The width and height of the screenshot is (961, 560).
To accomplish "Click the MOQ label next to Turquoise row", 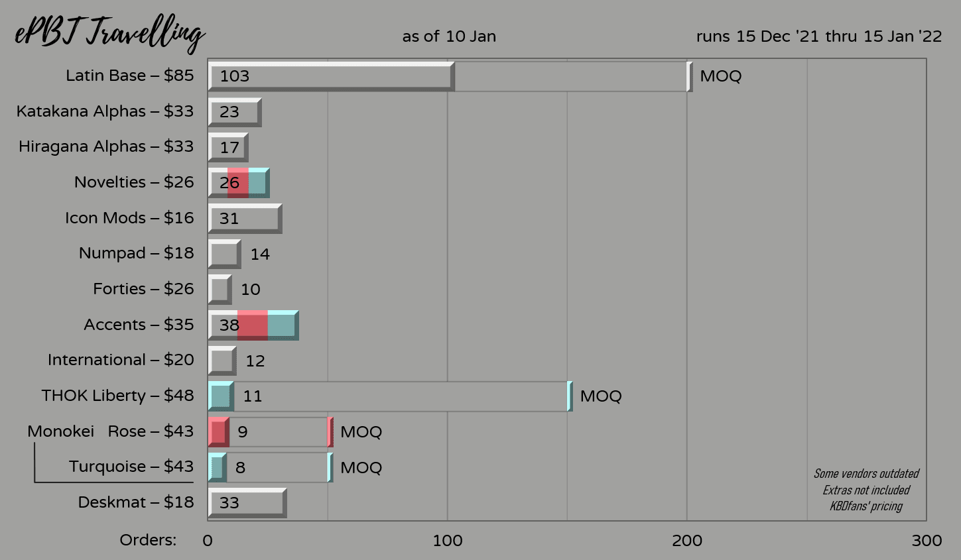I will click(x=361, y=468).
